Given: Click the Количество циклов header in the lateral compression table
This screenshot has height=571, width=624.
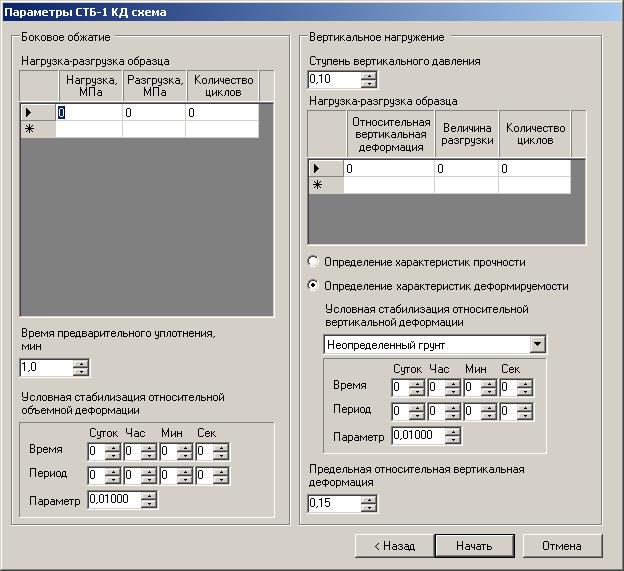Looking at the screenshot, I should click(223, 86).
